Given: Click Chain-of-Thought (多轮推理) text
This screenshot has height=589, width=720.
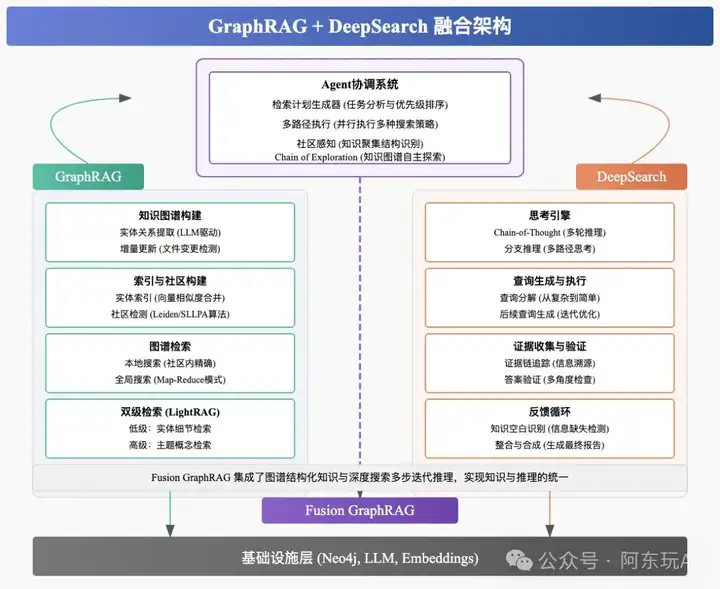Looking at the screenshot, I should (x=550, y=232).
